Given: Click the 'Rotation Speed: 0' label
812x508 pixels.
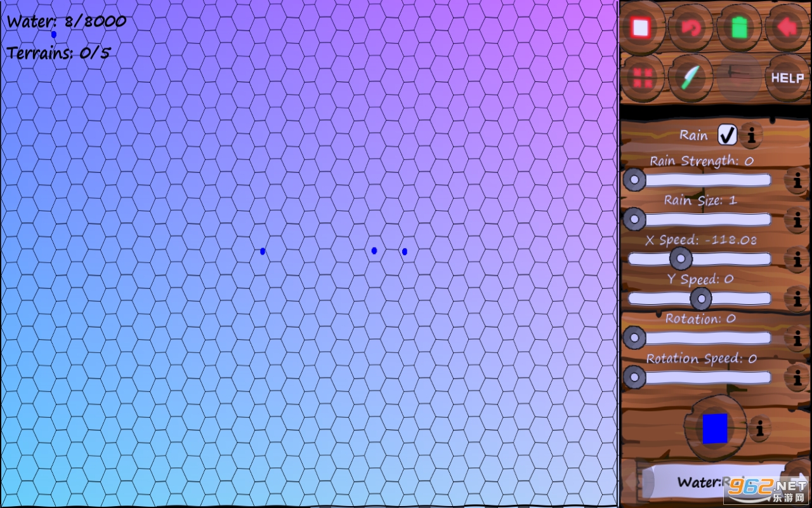Looking at the screenshot, I should pyautogui.click(x=701, y=359).
